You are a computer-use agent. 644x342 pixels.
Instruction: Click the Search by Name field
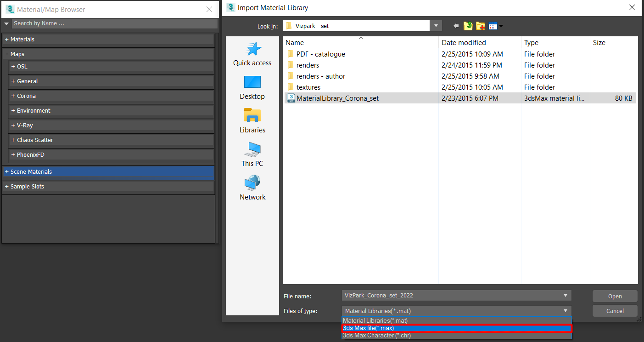point(114,23)
